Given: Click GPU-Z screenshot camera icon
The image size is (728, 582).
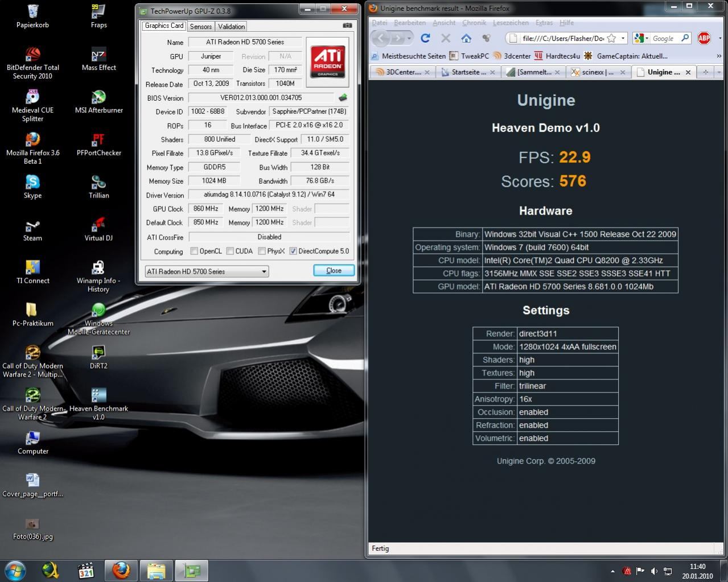Looking at the screenshot, I should [x=347, y=26].
